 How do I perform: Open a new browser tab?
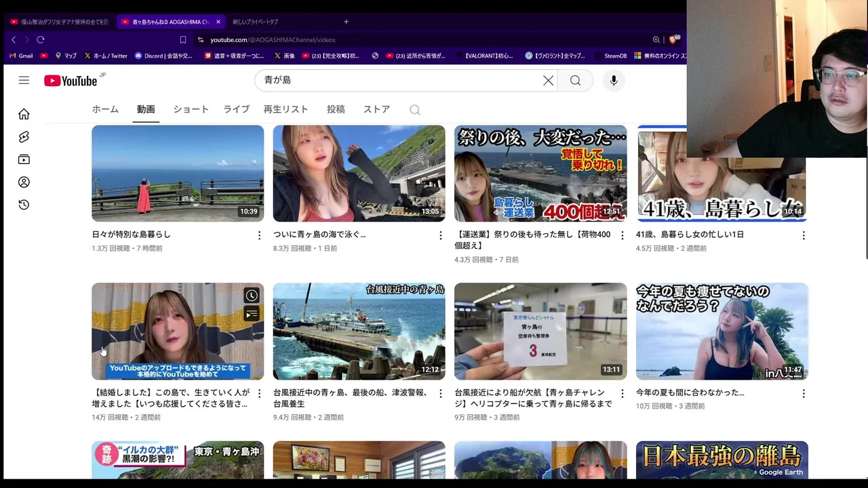click(346, 22)
